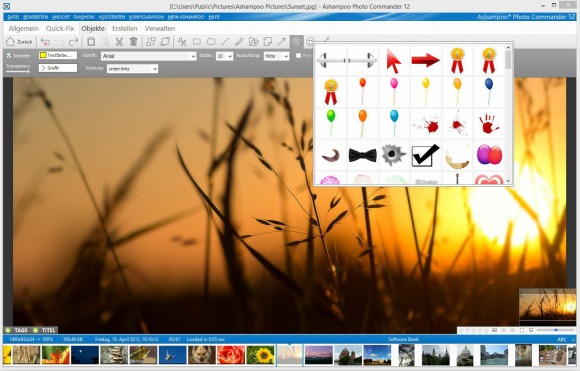Open the Diashow menu

84,17
